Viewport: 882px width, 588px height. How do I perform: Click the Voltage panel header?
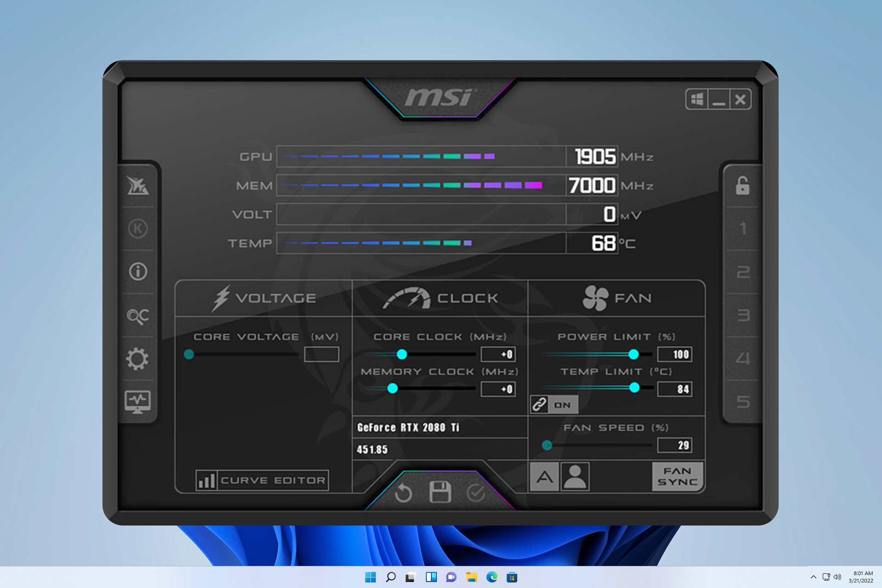(264, 298)
